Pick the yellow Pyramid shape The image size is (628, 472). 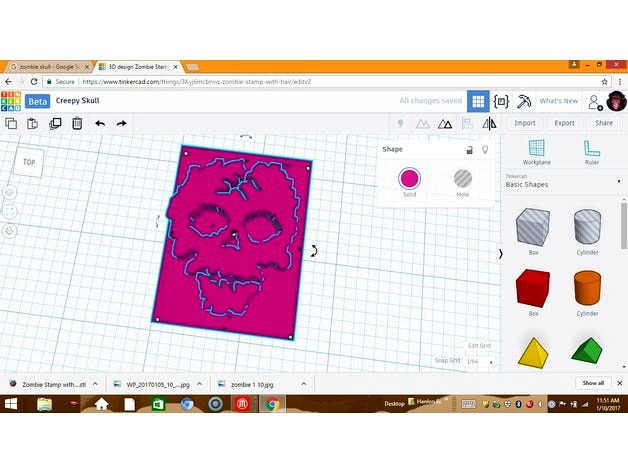click(533, 353)
